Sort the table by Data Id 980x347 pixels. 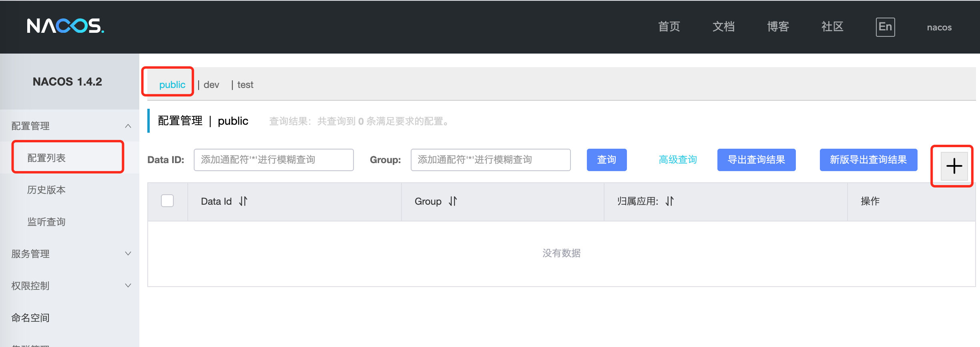(x=243, y=201)
